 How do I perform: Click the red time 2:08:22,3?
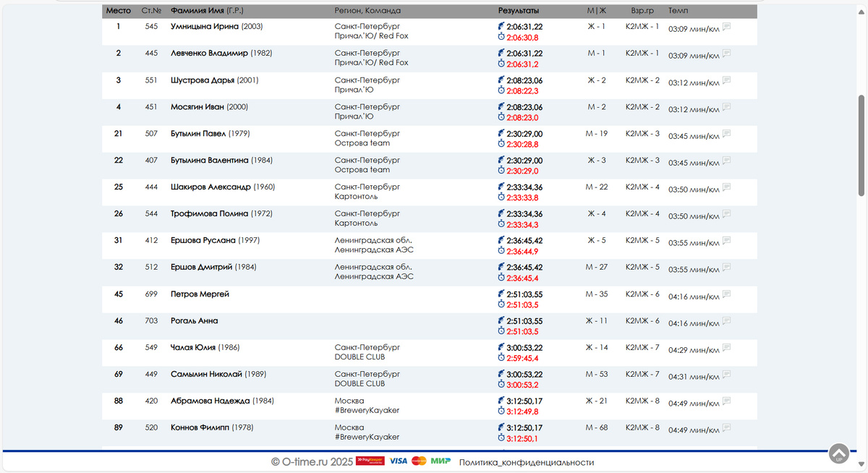tap(522, 90)
